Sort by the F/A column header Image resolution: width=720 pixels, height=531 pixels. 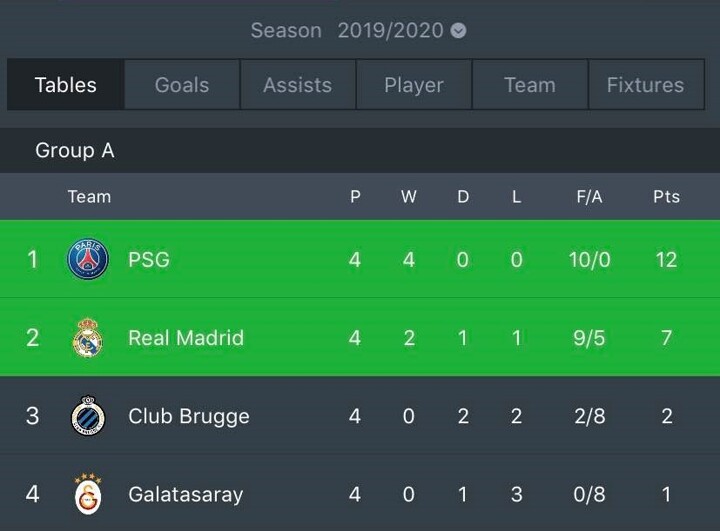coord(589,197)
